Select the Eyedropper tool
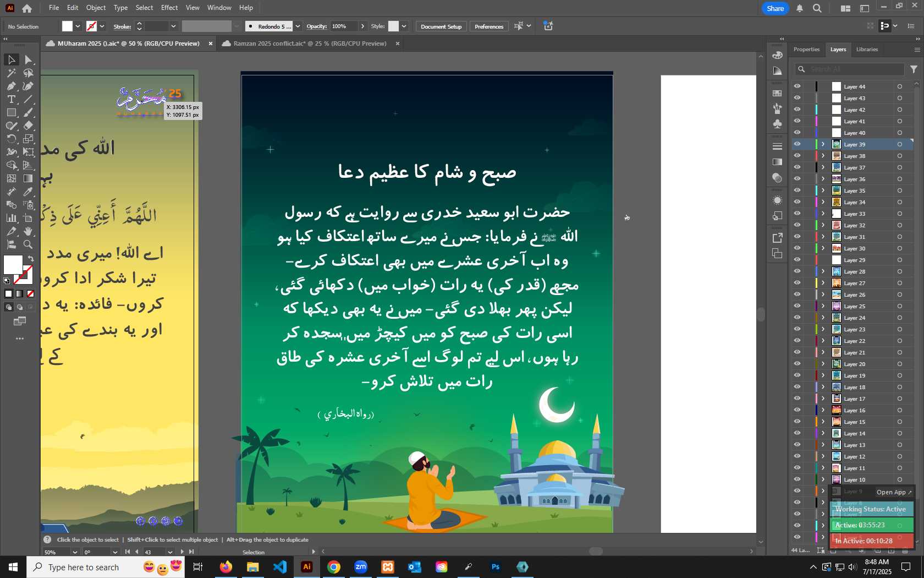Viewport: 924px width, 578px height. [x=29, y=192]
